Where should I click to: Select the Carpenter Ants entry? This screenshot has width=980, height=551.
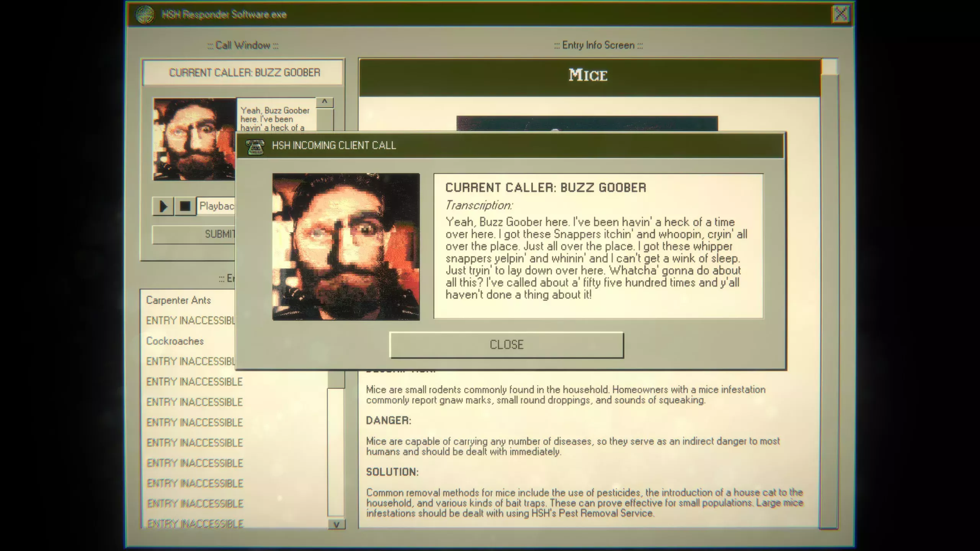coord(178,300)
